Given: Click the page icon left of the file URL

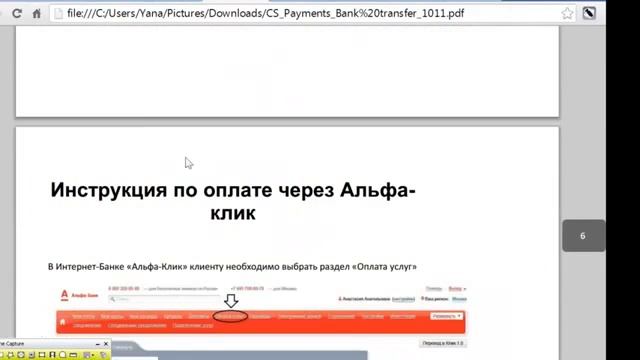Looking at the screenshot, I should point(58,13).
